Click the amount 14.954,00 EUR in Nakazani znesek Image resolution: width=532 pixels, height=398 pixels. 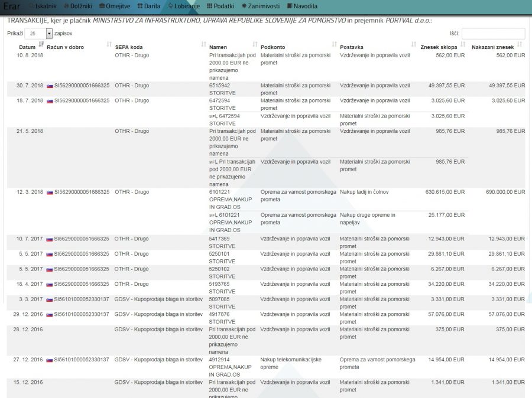(507, 360)
